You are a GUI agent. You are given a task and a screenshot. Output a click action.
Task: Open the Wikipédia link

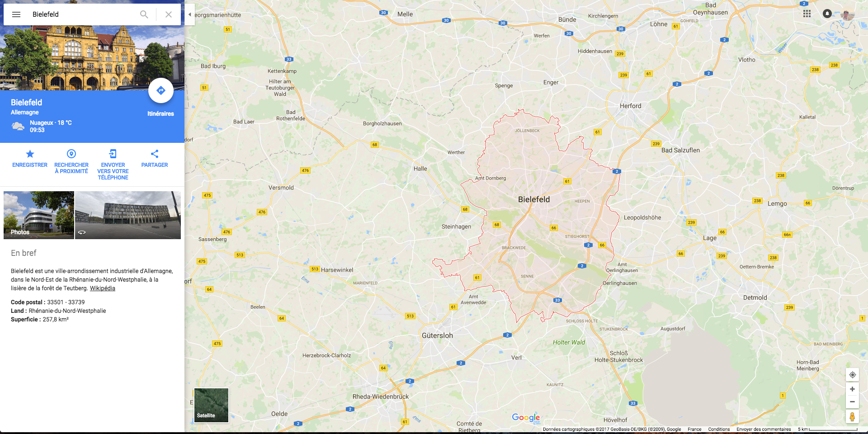coord(103,288)
